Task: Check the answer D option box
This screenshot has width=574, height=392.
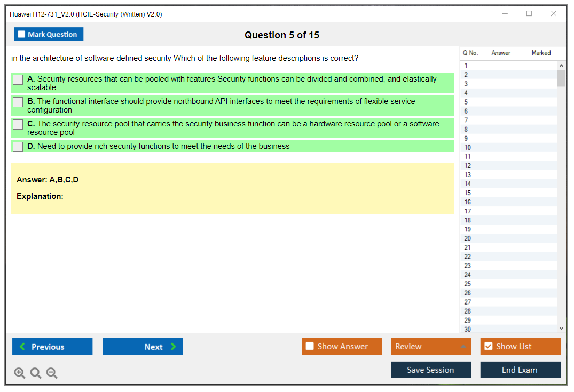Action: [x=18, y=147]
